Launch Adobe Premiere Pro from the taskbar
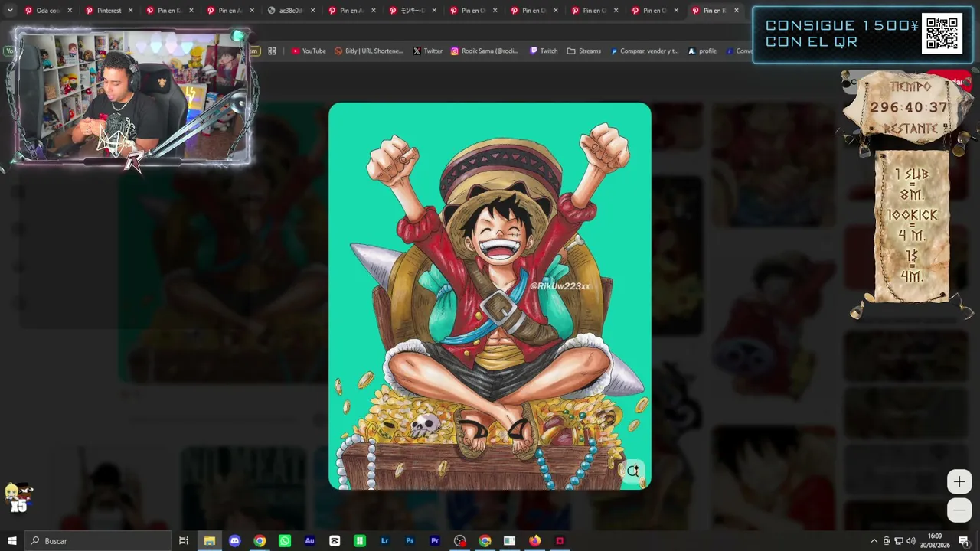Viewport: 980px width, 551px height. (435, 541)
